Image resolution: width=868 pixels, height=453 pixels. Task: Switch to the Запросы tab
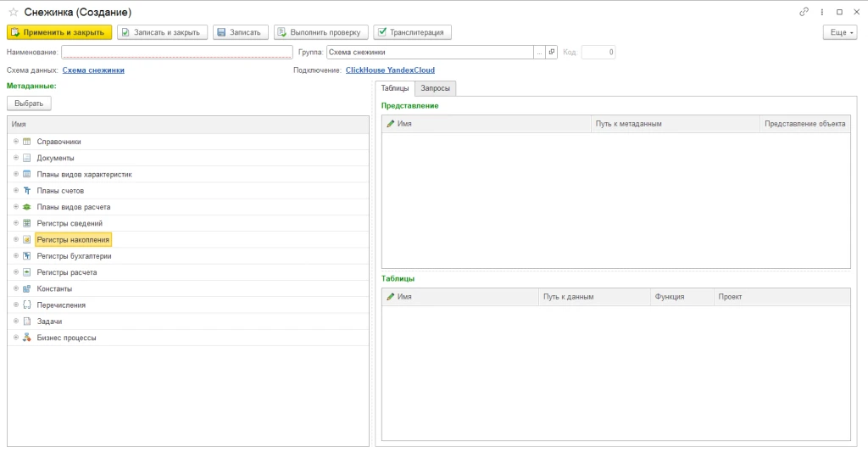point(436,88)
